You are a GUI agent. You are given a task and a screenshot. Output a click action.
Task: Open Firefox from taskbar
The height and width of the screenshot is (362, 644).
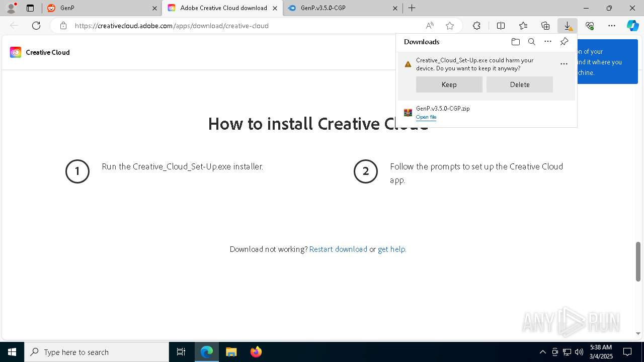tap(256, 352)
